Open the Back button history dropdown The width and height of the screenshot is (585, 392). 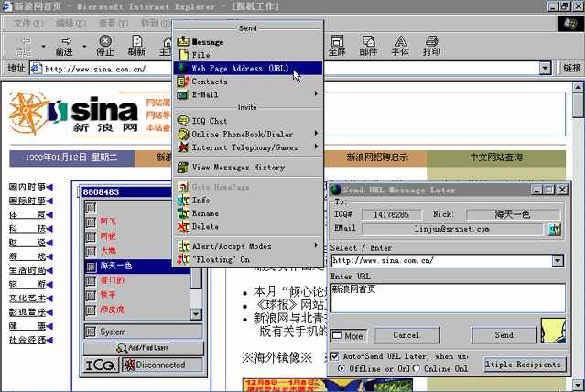tap(44, 47)
